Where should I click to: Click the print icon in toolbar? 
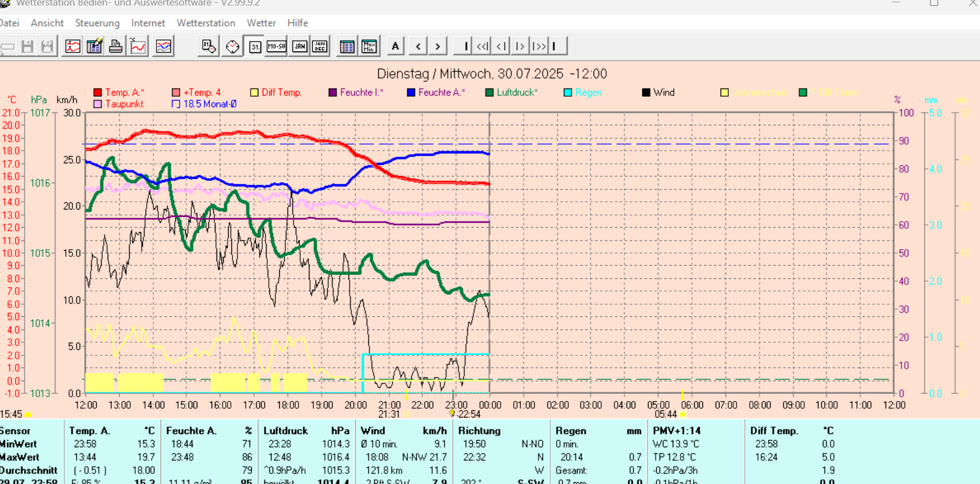(115, 46)
